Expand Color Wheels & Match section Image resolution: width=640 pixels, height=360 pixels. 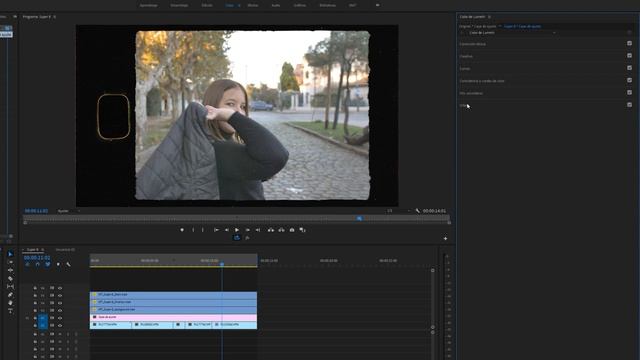[482, 80]
